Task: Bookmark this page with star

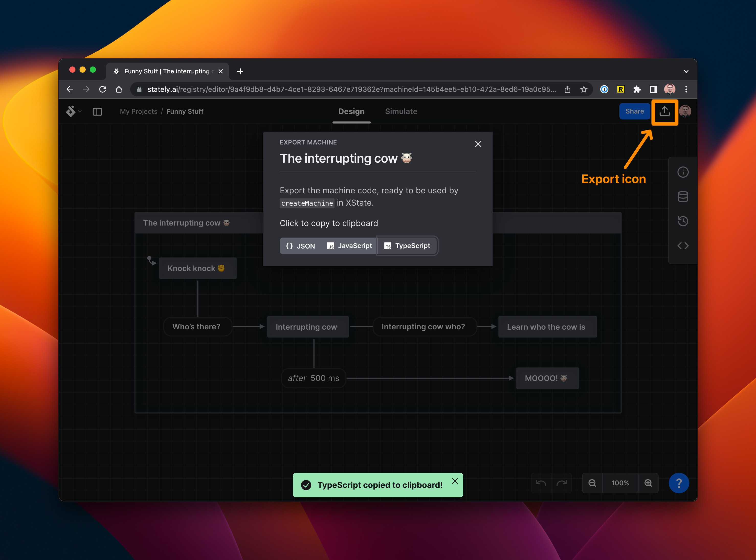Action: coord(583,89)
